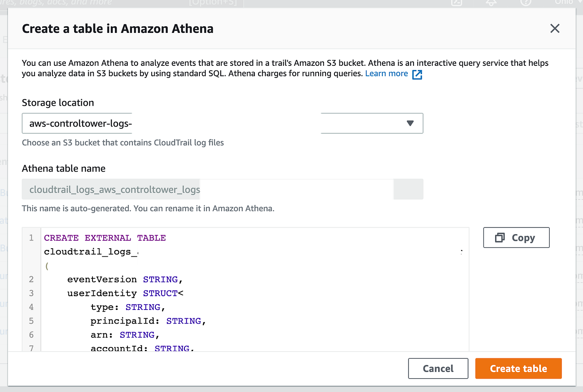
Task: Click the arn: STRING code line
Action: pos(125,335)
